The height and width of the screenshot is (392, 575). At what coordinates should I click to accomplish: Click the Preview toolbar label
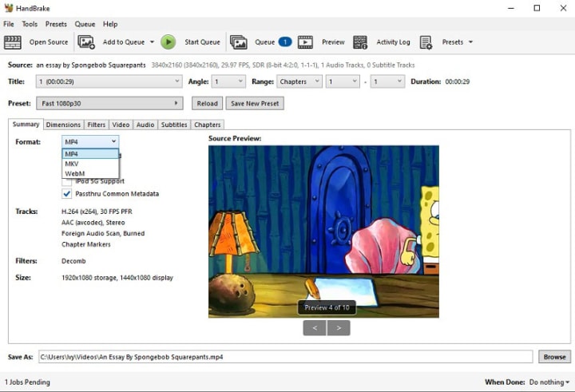[333, 42]
